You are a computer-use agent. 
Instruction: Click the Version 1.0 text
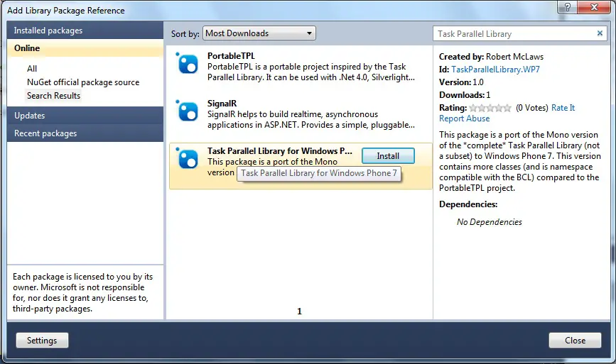(461, 82)
